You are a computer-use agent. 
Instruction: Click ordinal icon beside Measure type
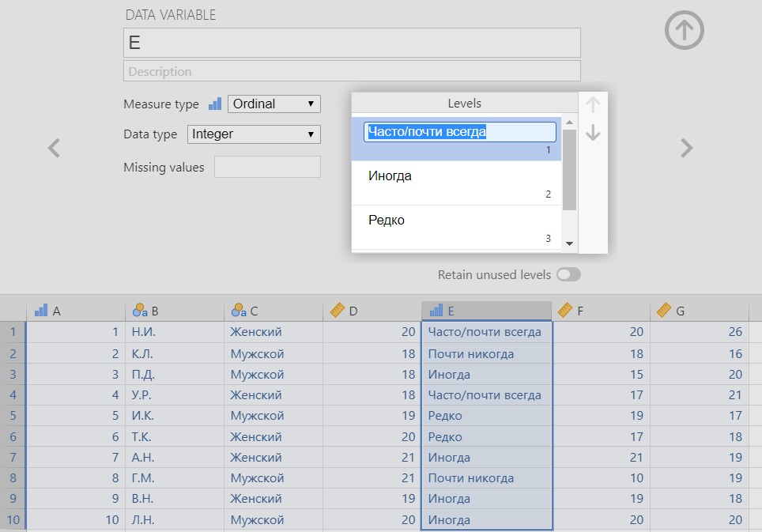pos(215,104)
